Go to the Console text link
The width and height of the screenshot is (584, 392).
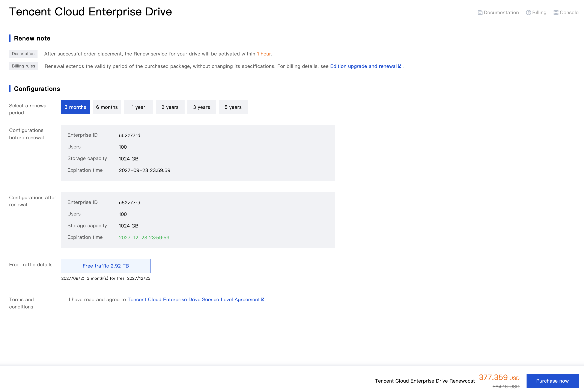(x=569, y=12)
